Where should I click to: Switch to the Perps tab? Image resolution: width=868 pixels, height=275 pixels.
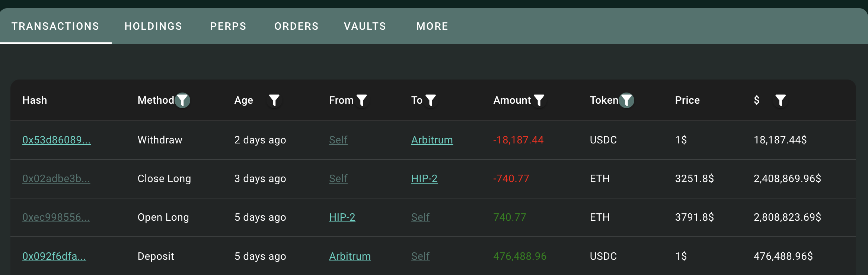click(x=228, y=26)
